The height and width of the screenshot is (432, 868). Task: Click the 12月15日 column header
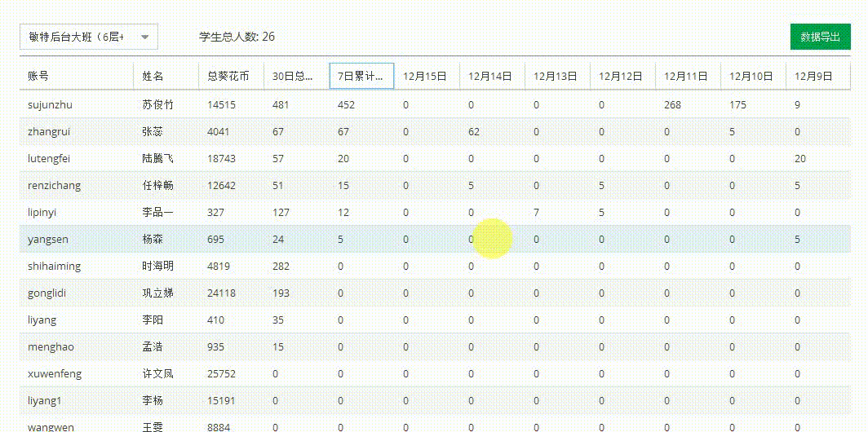click(x=425, y=76)
